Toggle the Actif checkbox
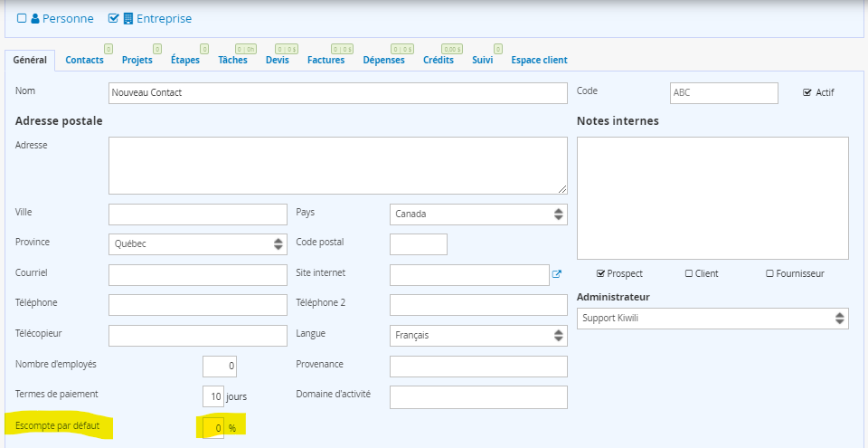This screenshot has width=868, height=448. 807,92
